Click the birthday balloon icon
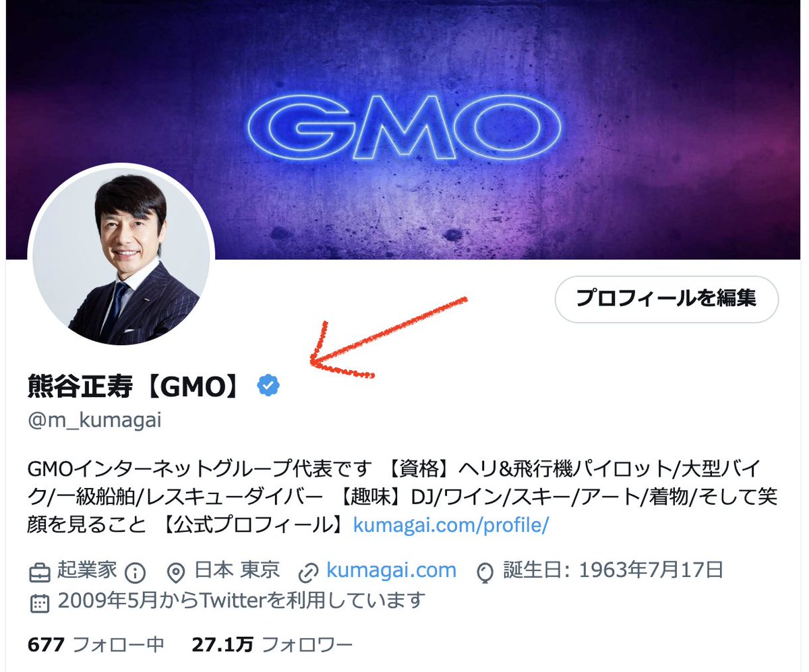This screenshot has width=809, height=672. pyautogui.click(x=485, y=573)
